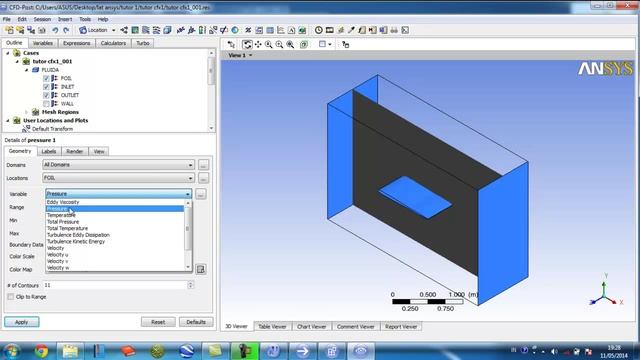Viewport: 640px width, 360px height.
Task: Switch to the Variables tab
Action: coord(42,43)
